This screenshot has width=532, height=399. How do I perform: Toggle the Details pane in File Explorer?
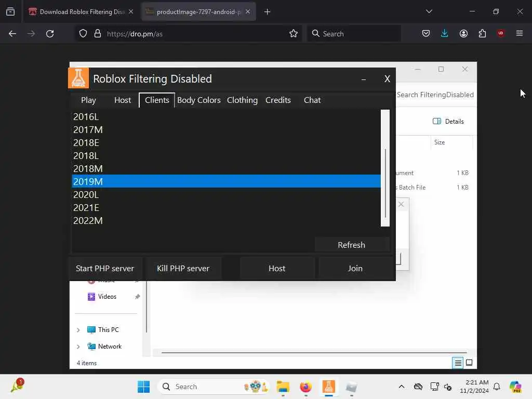(x=448, y=122)
